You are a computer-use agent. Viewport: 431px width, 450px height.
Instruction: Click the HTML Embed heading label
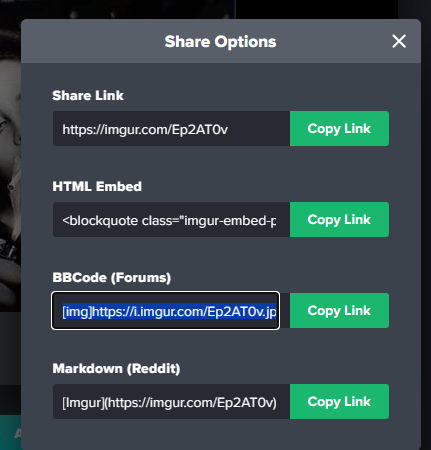click(97, 186)
